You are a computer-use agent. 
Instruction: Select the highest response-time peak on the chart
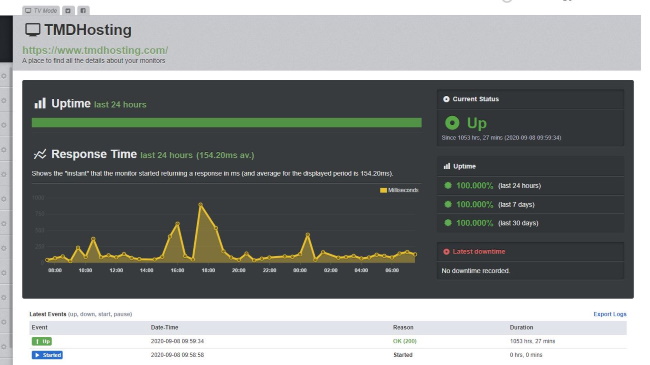click(x=201, y=204)
